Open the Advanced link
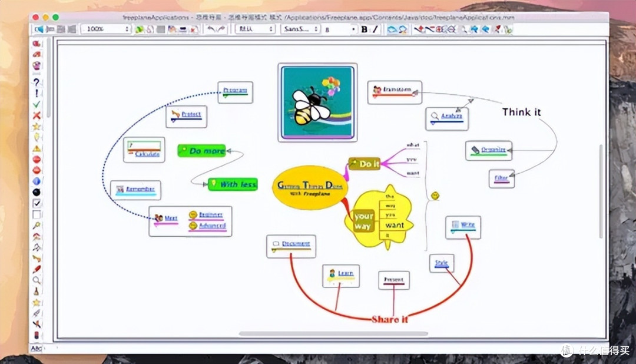636x364 pixels. [212, 225]
